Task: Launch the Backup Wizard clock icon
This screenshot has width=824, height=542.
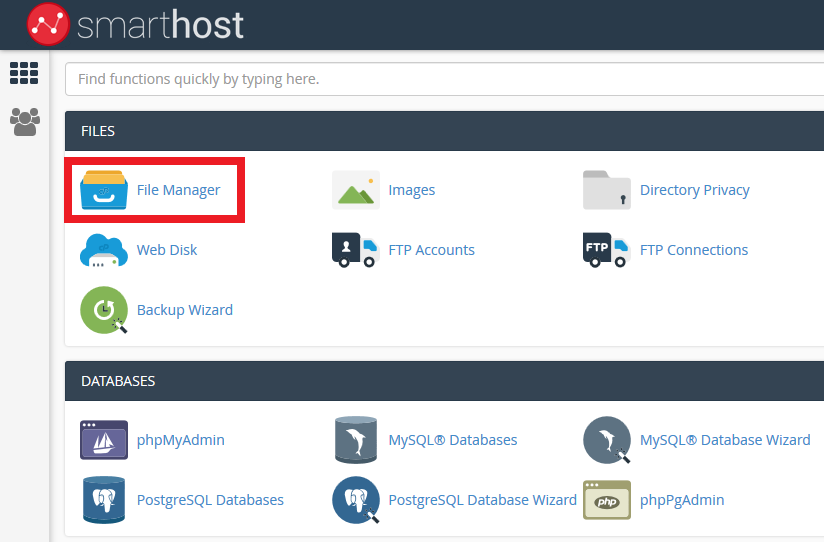Action: 104,310
